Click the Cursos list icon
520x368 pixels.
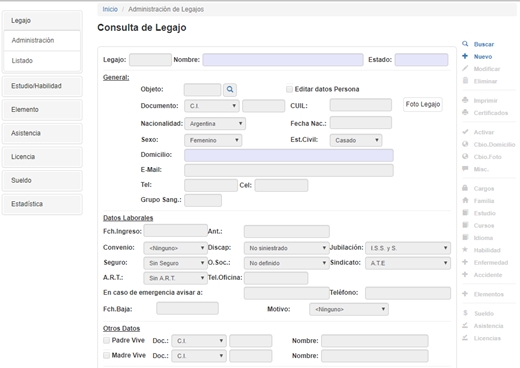(x=465, y=225)
